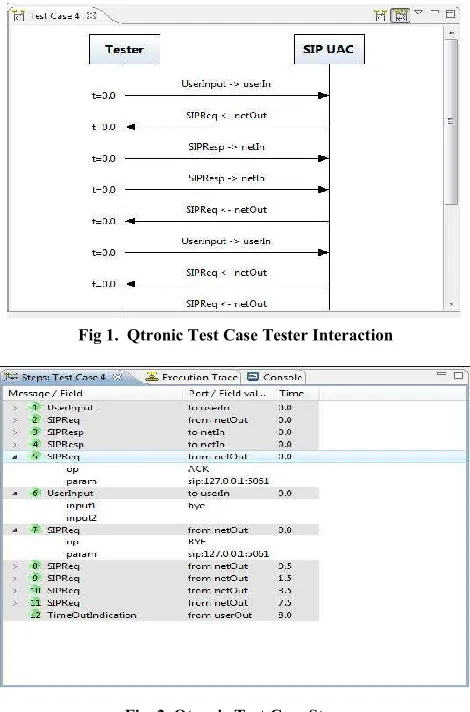The image size is (470, 712).
Task: Click the Steps tab list icon
Action: click(x=11, y=377)
